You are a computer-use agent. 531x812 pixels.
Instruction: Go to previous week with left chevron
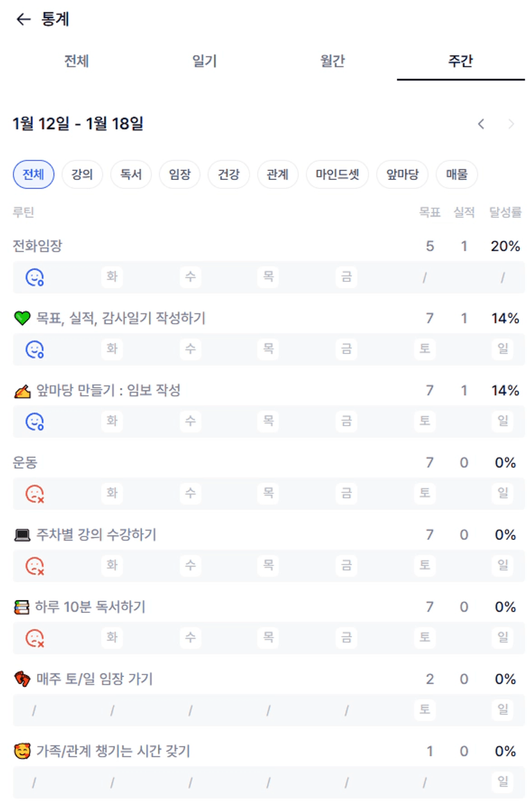coord(481,124)
